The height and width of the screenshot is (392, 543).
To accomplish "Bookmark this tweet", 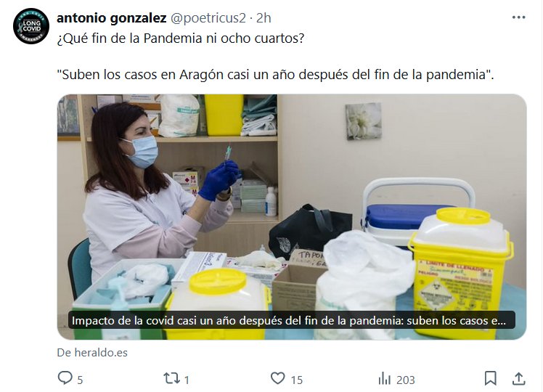I will point(490,378).
